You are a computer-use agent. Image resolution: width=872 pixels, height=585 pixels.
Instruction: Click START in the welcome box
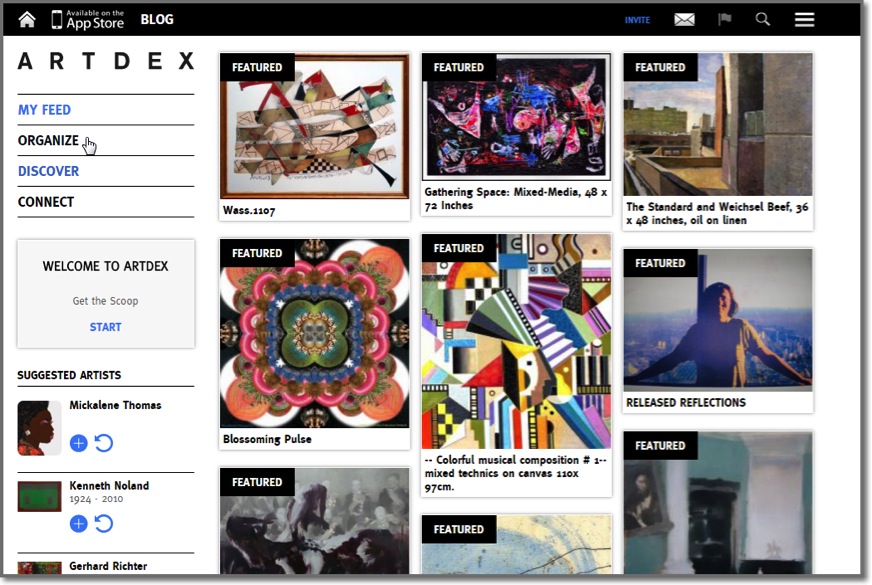pos(106,327)
